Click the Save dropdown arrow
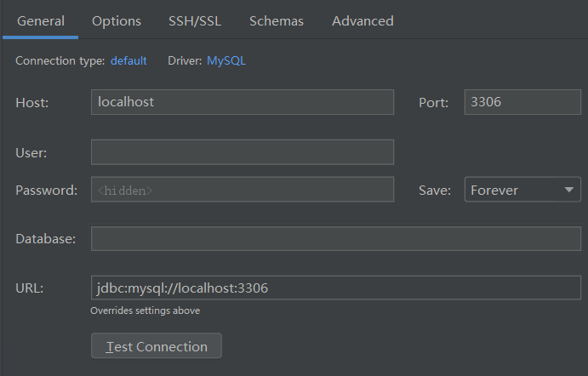Viewport: 588px width, 376px height. tap(569, 190)
